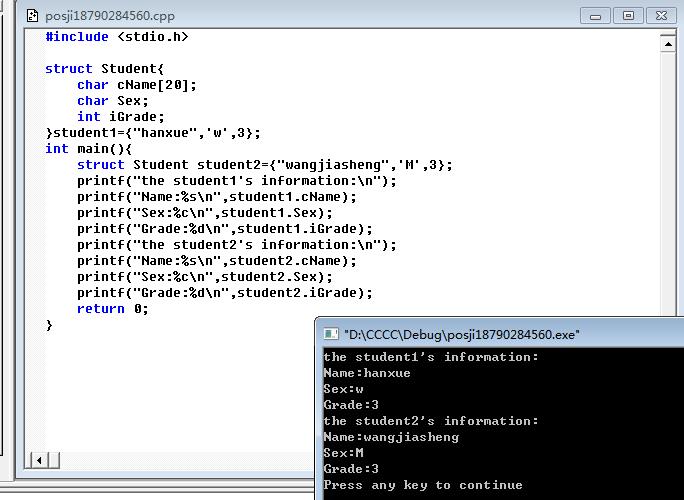Click console line "the student2's information:"
684x500 pixels.
[x=431, y=421]
